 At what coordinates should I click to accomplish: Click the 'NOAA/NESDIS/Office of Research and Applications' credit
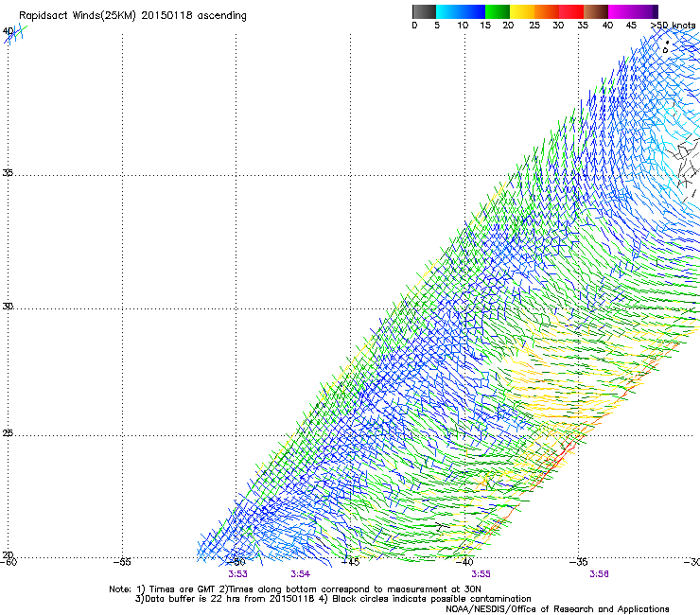[557, 609]
